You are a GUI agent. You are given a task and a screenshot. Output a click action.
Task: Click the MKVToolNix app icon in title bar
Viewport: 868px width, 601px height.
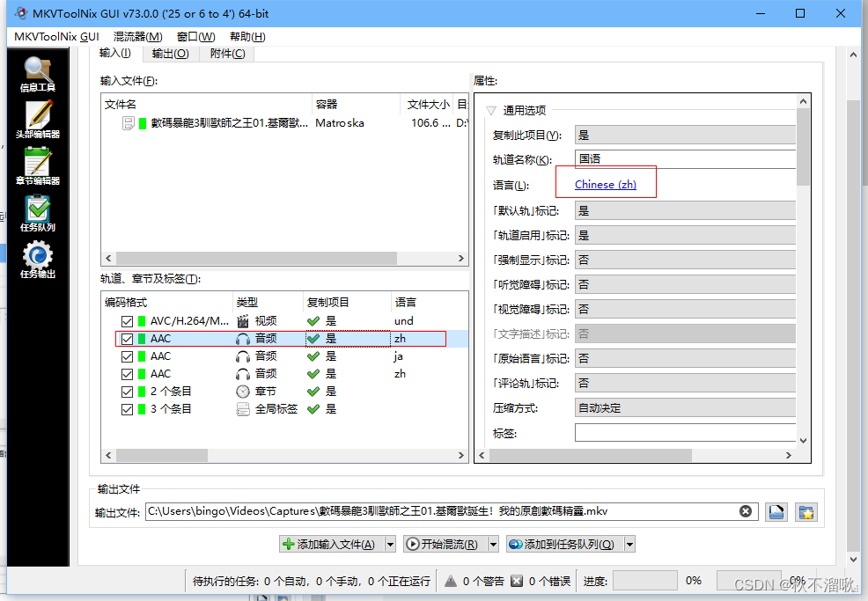coord(20,13)
